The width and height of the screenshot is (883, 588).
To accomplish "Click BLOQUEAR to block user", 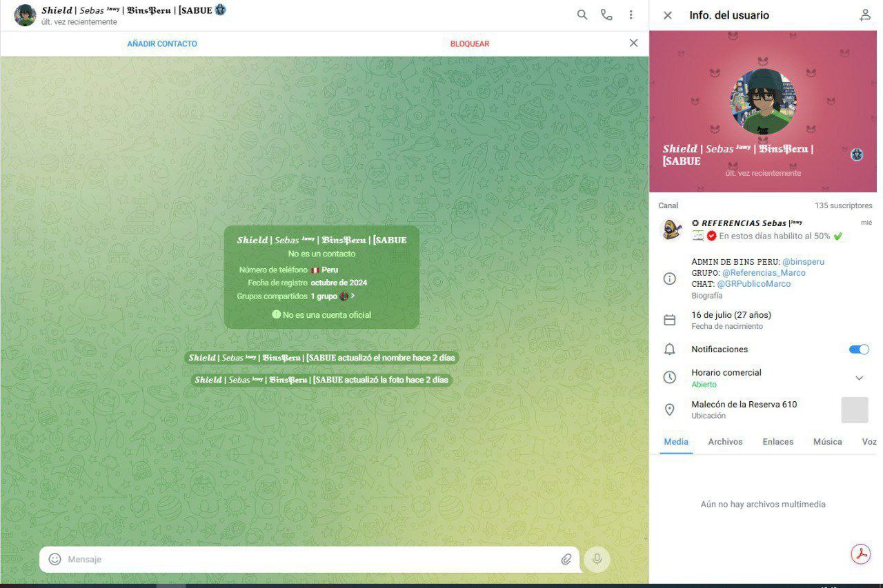I will click(x=470, y=43).
